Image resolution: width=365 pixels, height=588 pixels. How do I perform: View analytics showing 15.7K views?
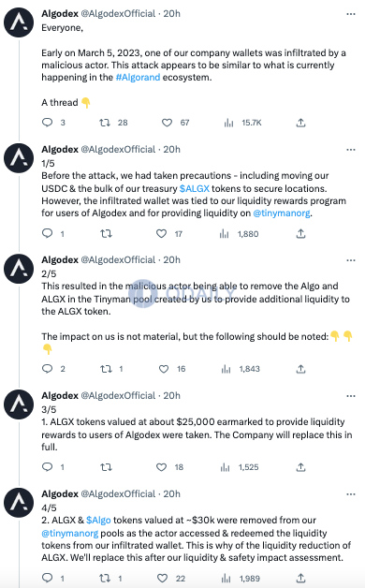coord(242,123)
